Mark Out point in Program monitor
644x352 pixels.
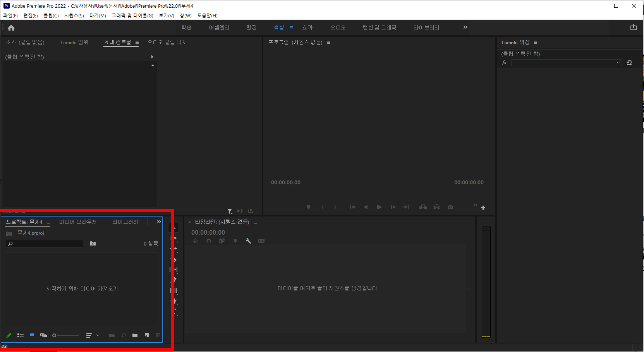pyautogui.click(x=335, y=207)
